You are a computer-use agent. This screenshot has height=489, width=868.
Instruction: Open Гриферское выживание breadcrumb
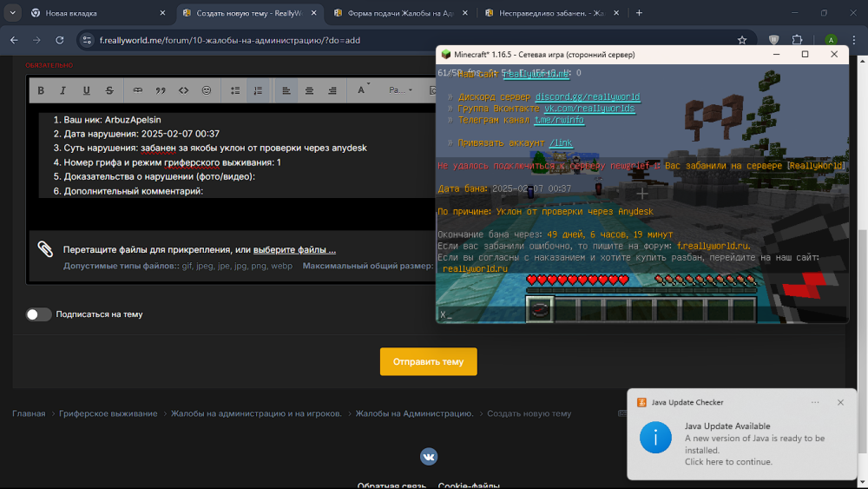[x=108, y=413]
